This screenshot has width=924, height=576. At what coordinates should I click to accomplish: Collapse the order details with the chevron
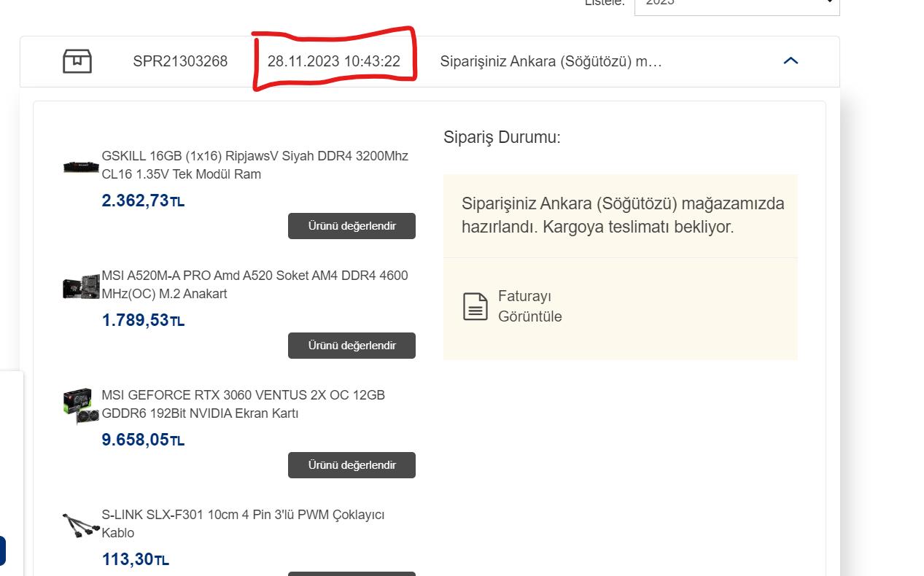791,61
